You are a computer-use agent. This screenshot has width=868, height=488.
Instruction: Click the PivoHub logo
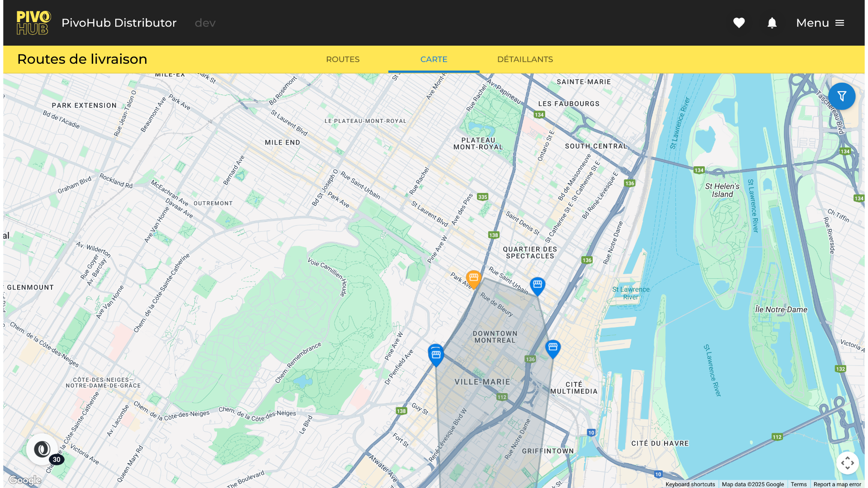click(x=33, y=23)
